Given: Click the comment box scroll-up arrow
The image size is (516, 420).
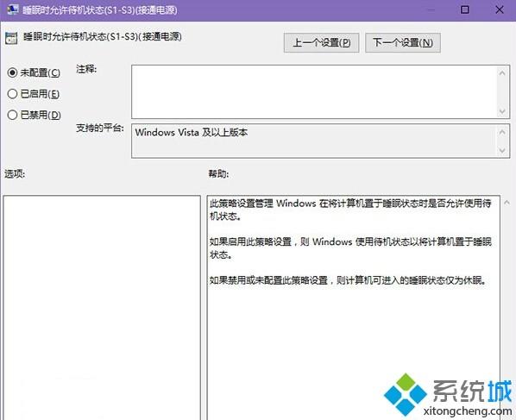Looking at the screenshot, I should (x=502, y=73).
